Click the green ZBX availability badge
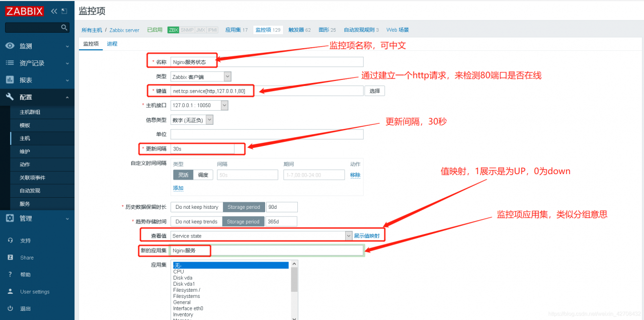Image resolution: width=644 pixels, height=320 pixels. 173,30
